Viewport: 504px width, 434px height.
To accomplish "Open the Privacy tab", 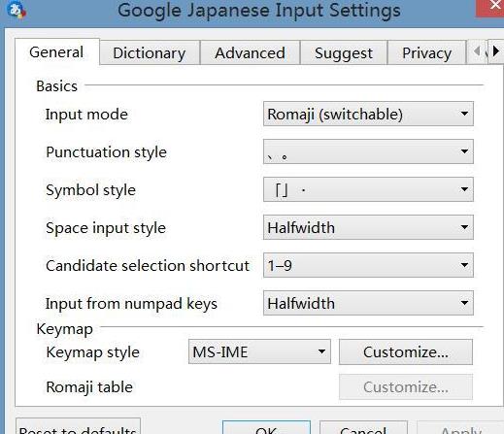I will click(x=426, y=53).
